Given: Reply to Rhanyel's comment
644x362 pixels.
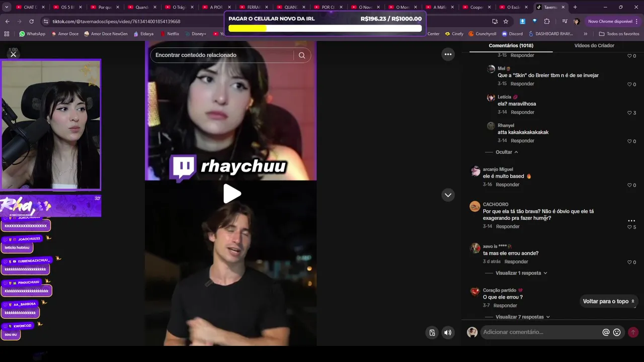Looking at the screenshot, I should pos(522,141).
